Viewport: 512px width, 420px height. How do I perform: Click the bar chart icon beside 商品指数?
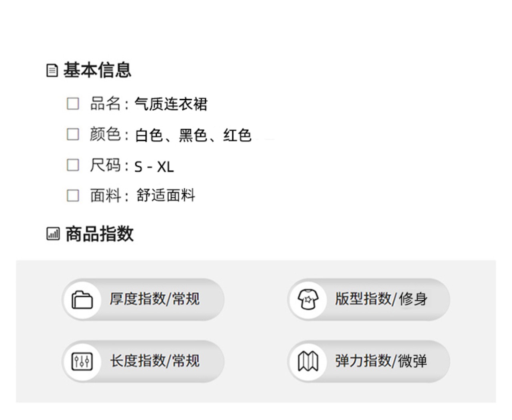tap(53, 234)
